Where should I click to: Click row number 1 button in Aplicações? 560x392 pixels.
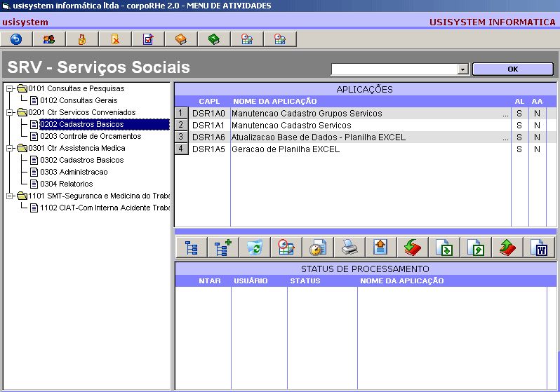[x=181, y=113]
